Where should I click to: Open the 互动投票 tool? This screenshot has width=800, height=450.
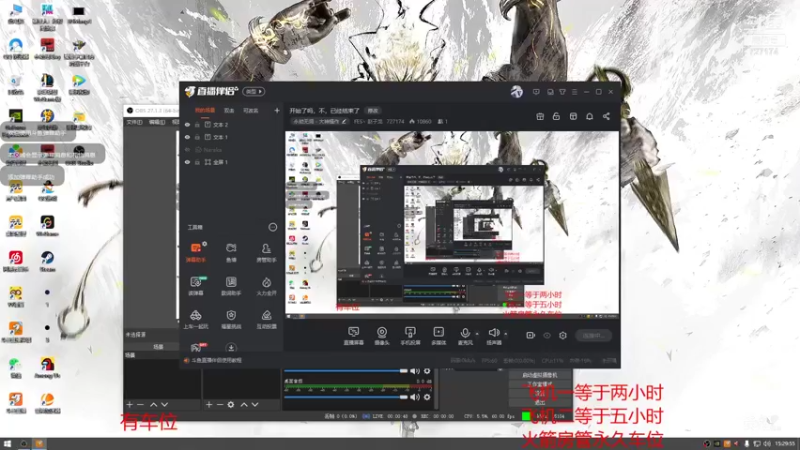(266, 319)
